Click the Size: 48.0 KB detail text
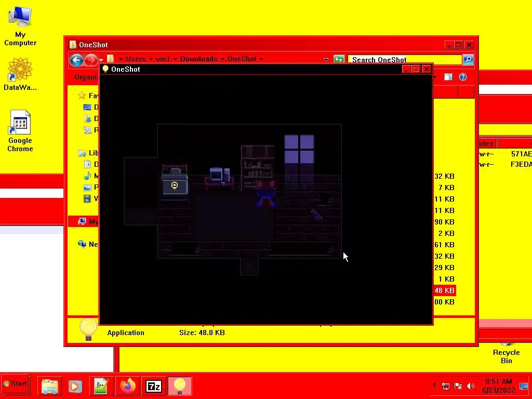This screenshot has width=532, height=399. (202, 333)
